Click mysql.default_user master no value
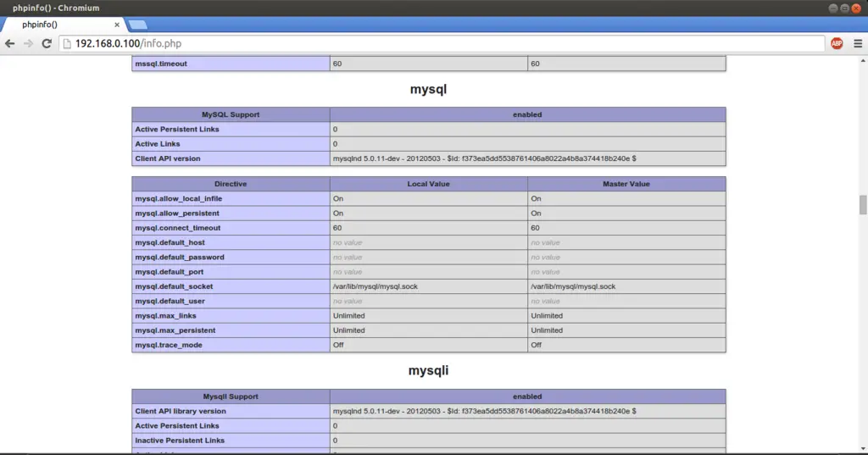 pos(545,301)
